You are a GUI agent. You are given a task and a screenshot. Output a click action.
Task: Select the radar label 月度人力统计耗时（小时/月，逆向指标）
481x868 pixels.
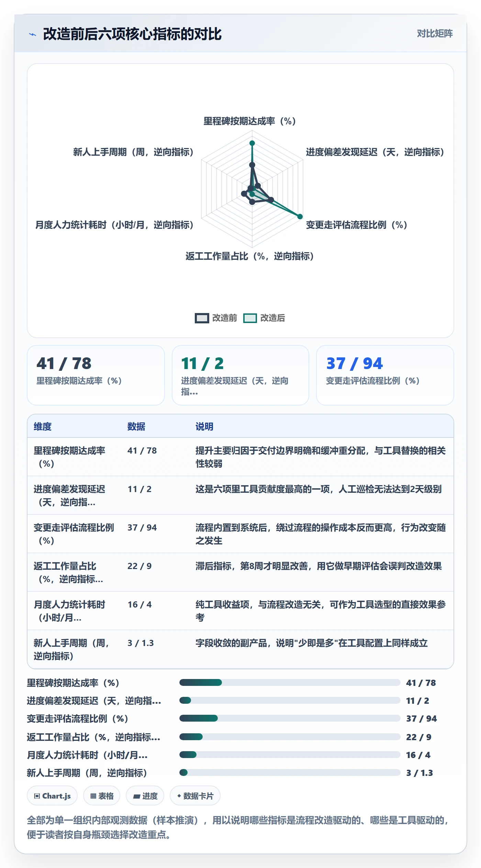[114, 225]
